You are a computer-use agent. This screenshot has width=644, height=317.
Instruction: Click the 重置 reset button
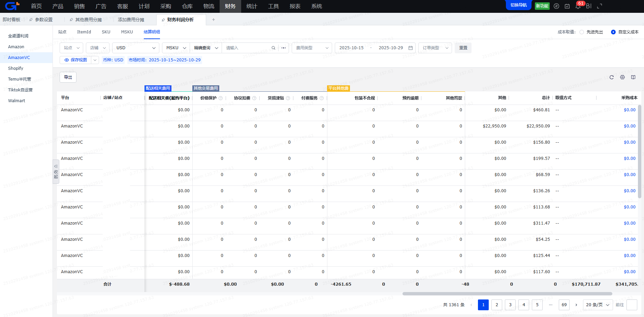click(463, 48)
